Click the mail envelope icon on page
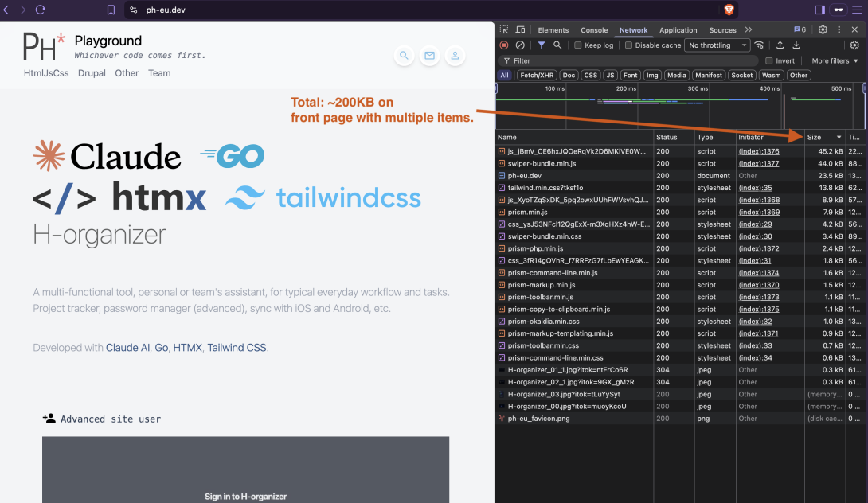 (x=429, y=56)
